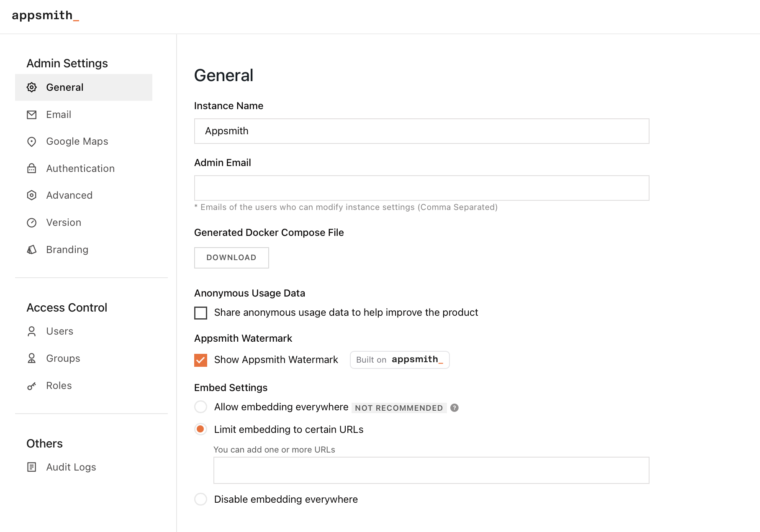Click the Instance Name label
This screenshot has width=760, height=532.
click(x=229, y=106)
